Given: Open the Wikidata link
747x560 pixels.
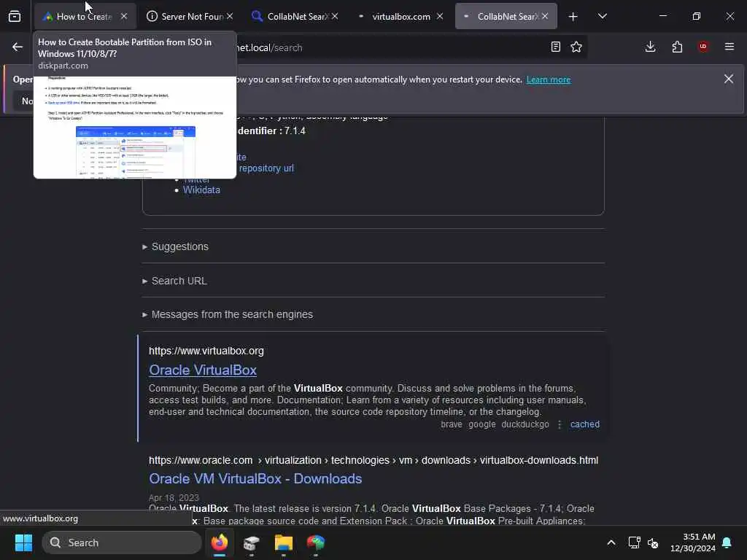Looking at the screenshot, I should tap(201, 190).
